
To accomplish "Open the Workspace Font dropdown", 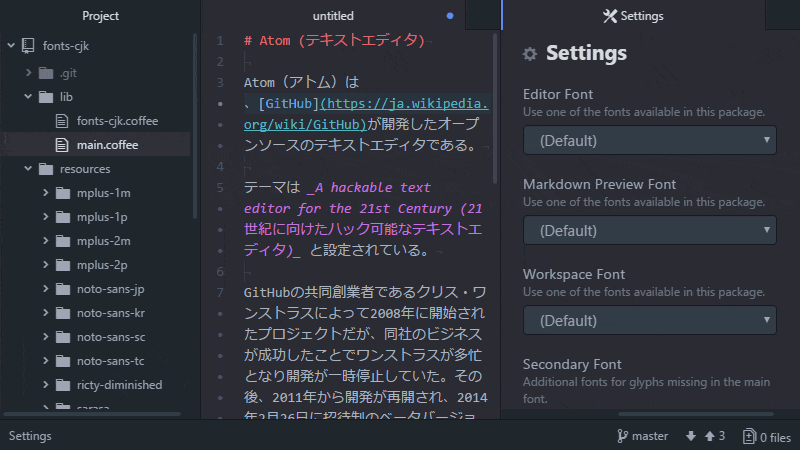I will pyautogui.click(x=649, y=320).
